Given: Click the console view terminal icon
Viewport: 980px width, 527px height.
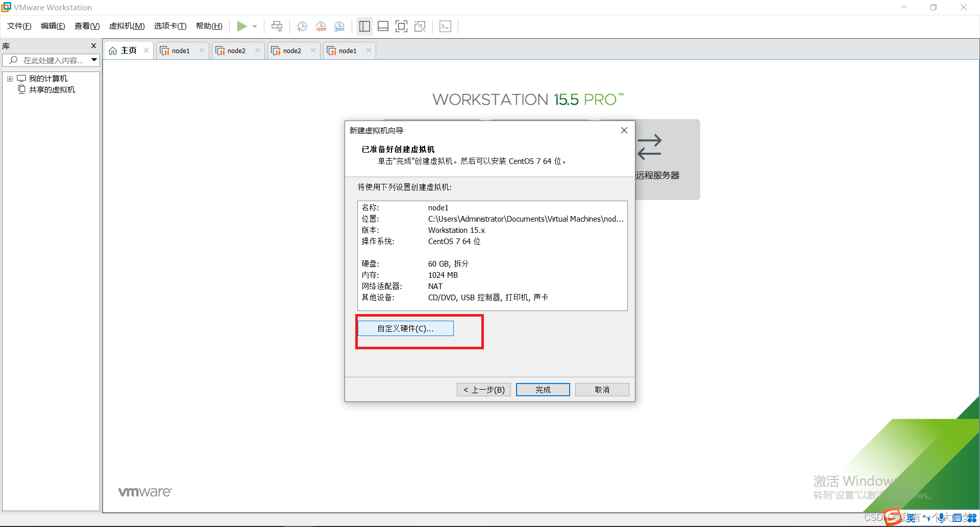Looking at the screenshot, I should (x=445, y=27).
